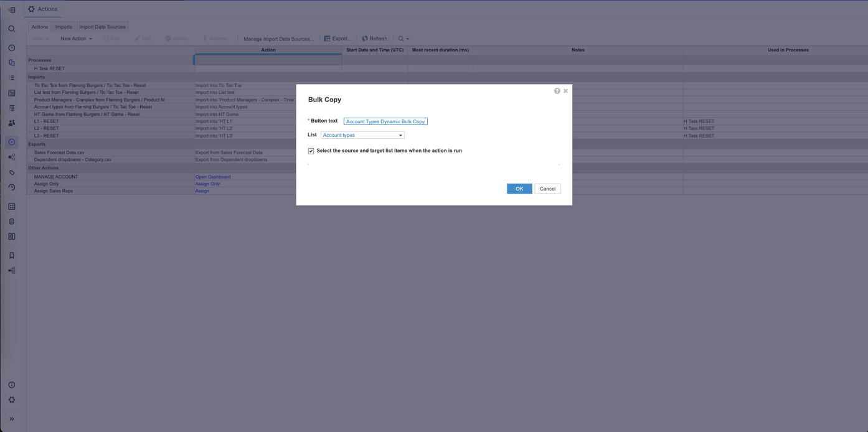Focus the Button text input field
This screenshot has height=432, width=868.
coord(385,121)
